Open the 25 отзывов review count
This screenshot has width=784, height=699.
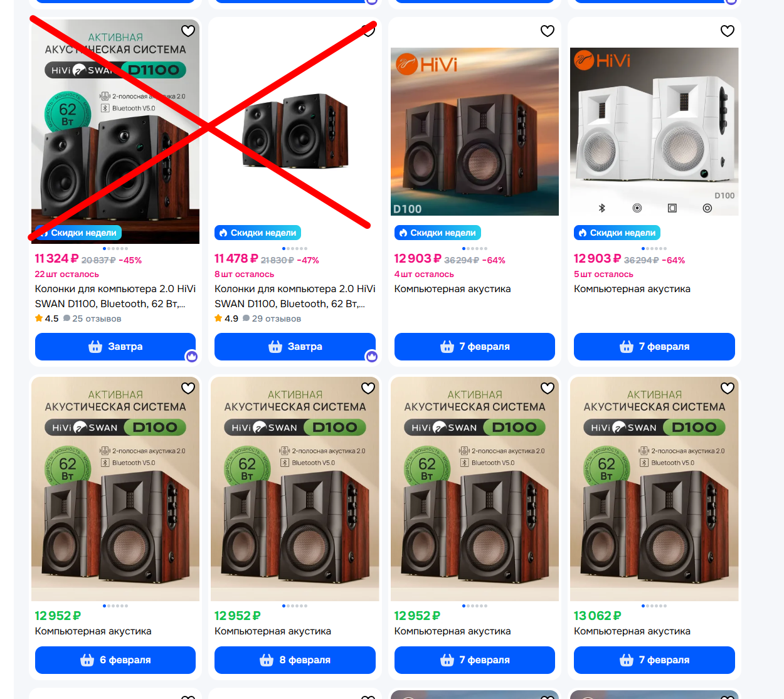pyautogui.click(x=92, y=318)
